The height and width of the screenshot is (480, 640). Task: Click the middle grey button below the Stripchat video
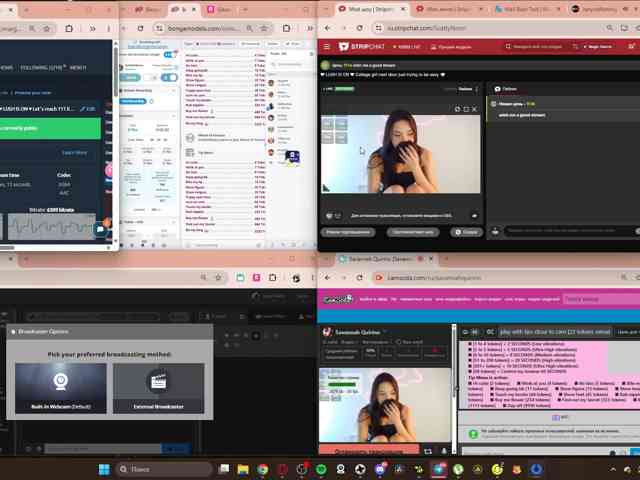point(413,232)
